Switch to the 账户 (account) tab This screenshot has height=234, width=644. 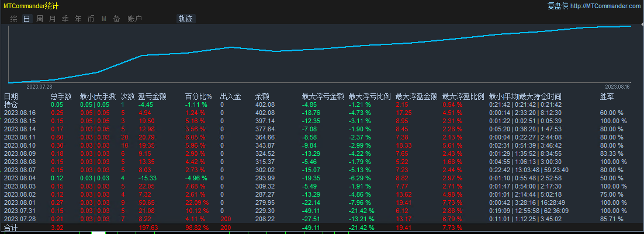(x=134, y=19)
